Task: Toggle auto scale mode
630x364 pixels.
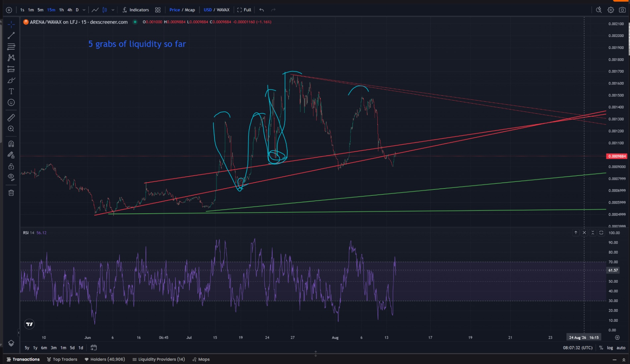Action: click(621, 348)
